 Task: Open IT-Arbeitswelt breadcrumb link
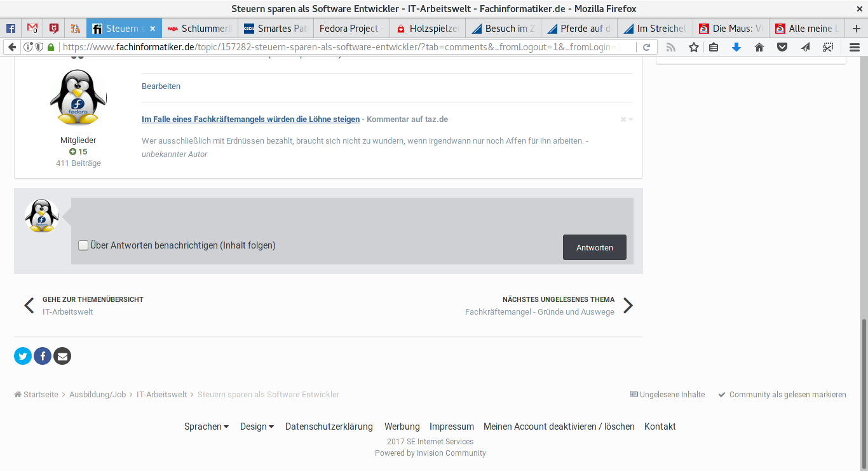click(162, 395)
